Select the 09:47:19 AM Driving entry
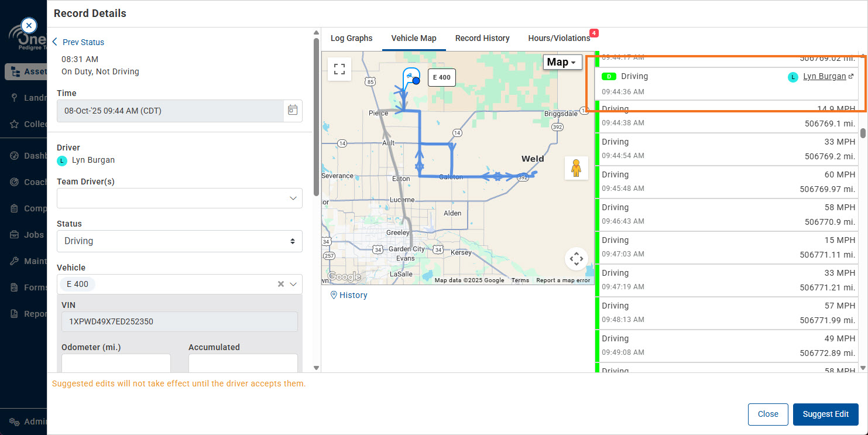 pos(727,280)
